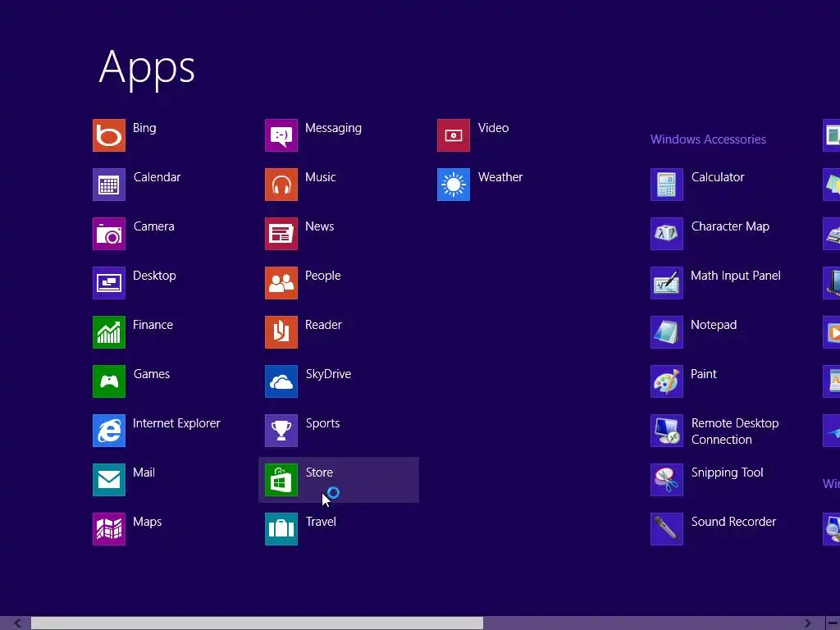The height and width of the screenshot is (630, 840).
Task: Click the "Paint" label text
Action: pos(703,374)
